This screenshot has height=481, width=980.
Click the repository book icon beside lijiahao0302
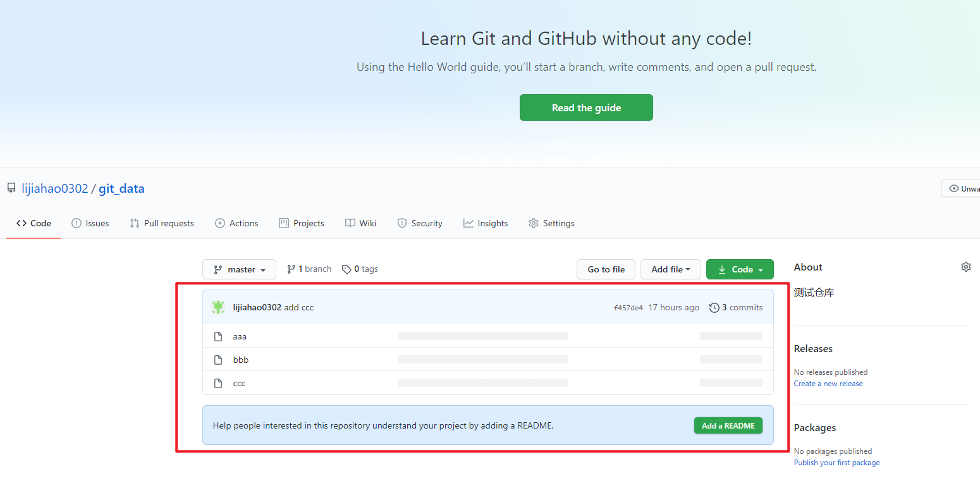(11, 188)
